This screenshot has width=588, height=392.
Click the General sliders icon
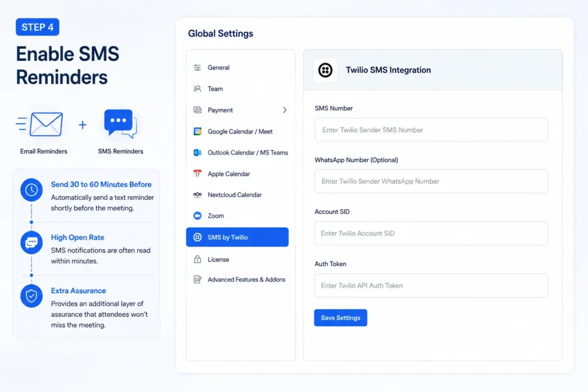pyautogui.click(x=198, y=68)
